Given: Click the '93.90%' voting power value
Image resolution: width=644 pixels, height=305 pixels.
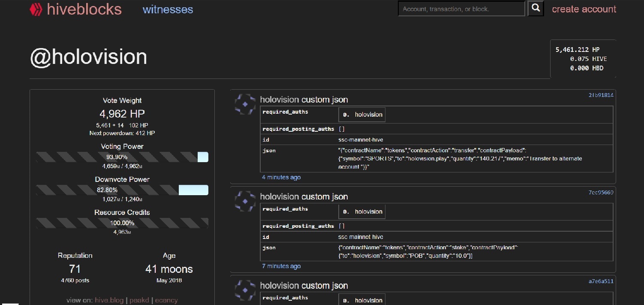Looking at the screenshot, I should (117, 157).
